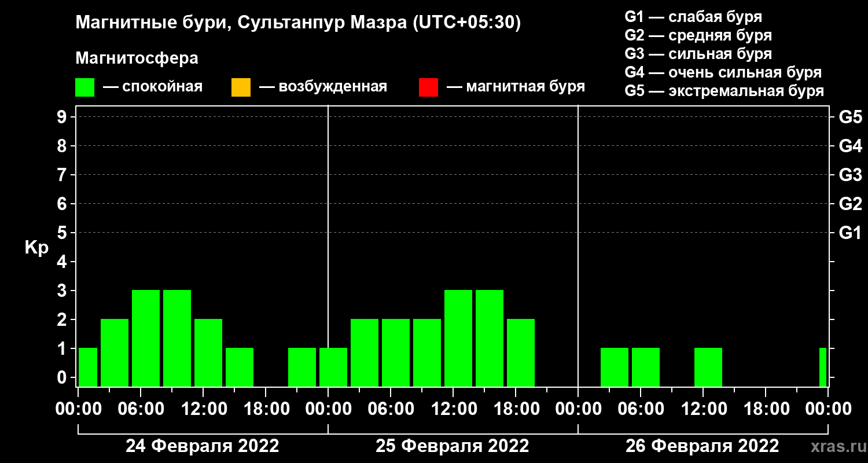Click the 12:00 time label under 25 February

pyautogui.click(x=453, y=409)
